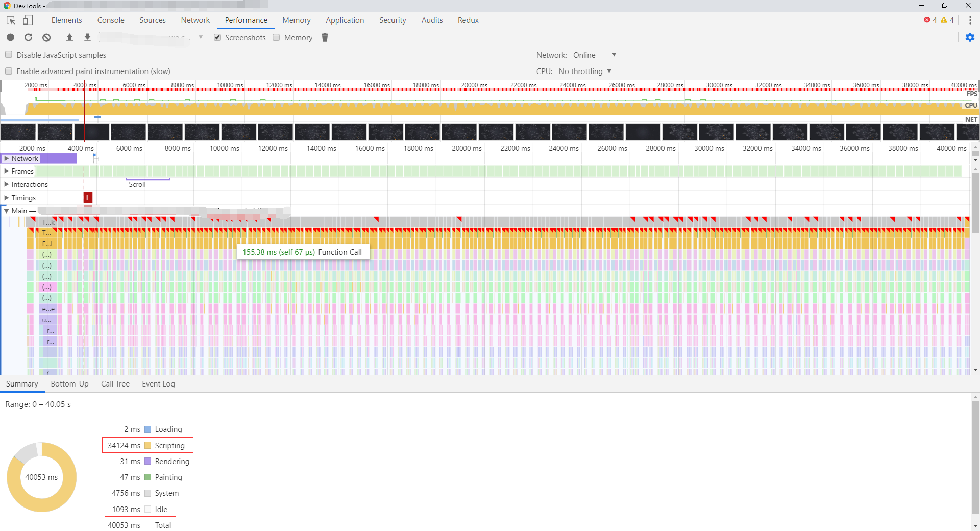
Task: Check the Memory checkbox in toolbar
Action: 276,37
